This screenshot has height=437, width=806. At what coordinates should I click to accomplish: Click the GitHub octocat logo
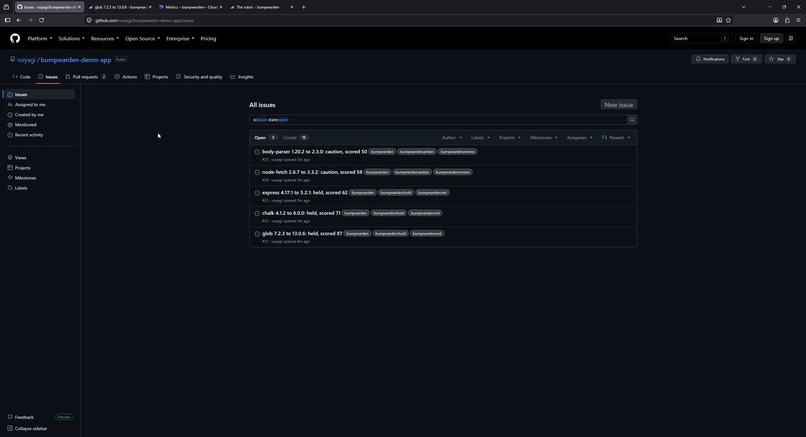pyautogui.click(x=15, y=39)
